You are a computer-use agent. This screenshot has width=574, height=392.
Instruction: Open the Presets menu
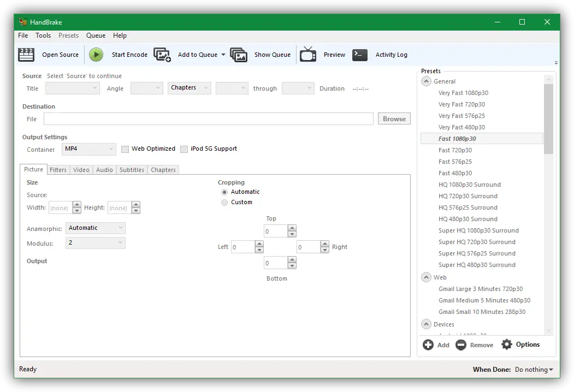(x=68, y=35)
